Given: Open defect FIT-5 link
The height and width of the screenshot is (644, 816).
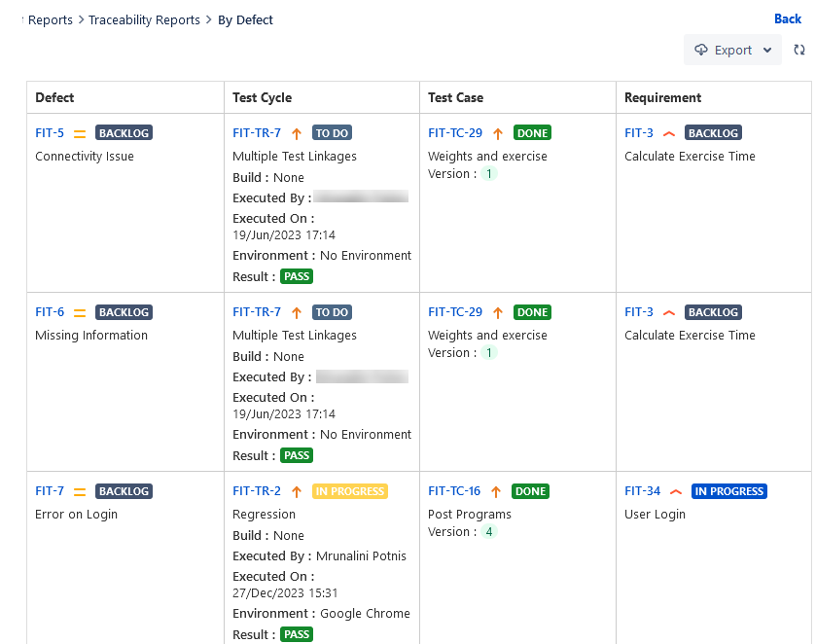Looking at the screenshot, I should tap(50, 133).
